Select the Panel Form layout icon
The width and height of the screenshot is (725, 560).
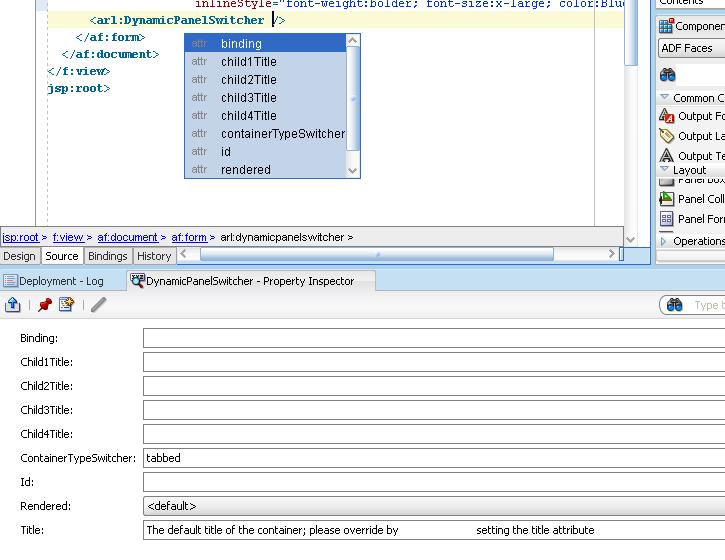coord(667,219)
